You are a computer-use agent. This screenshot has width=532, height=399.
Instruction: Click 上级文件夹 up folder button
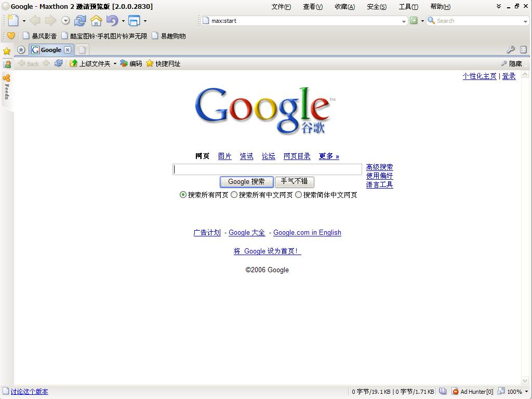click(x=90, y=63)
